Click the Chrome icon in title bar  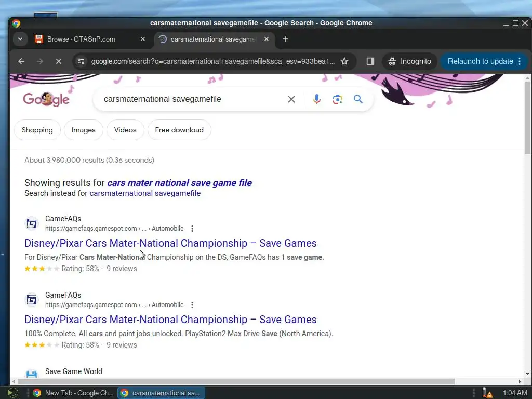(16, 23)
